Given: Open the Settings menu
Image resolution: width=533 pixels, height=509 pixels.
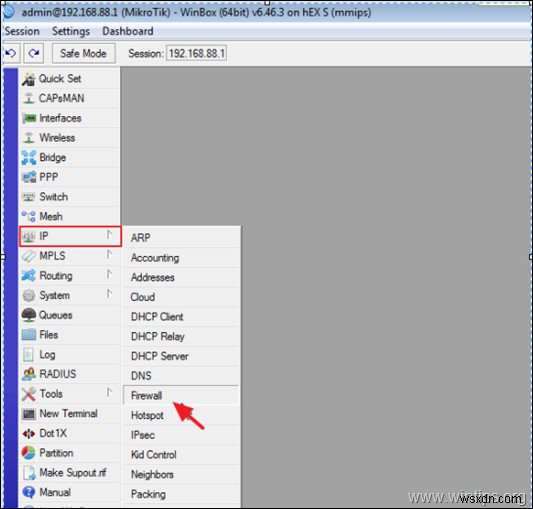Looking at the screenshot, I should [x=71, y=31].
